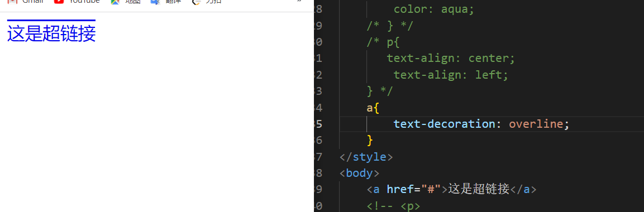
Task: Click the text-decoration property name
Action: tap(445, 124)
